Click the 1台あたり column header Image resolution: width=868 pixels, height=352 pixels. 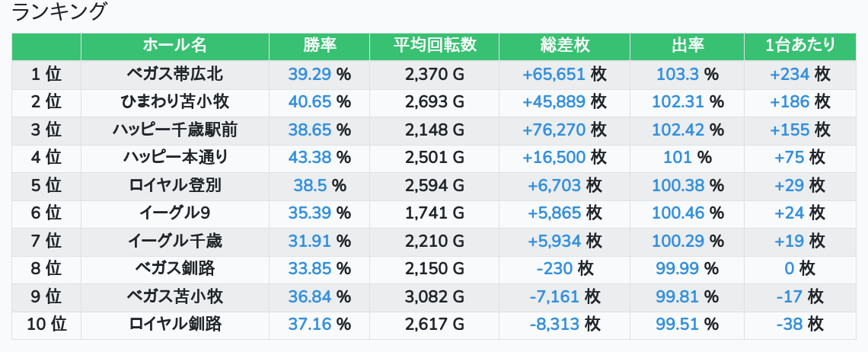pos(799,46)
